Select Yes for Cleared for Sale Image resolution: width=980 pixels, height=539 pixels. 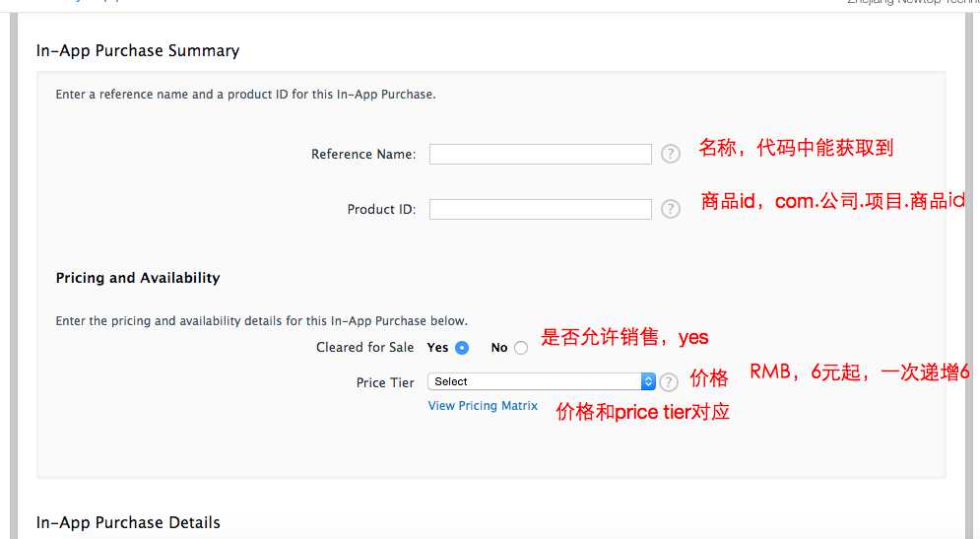point(462,348)
